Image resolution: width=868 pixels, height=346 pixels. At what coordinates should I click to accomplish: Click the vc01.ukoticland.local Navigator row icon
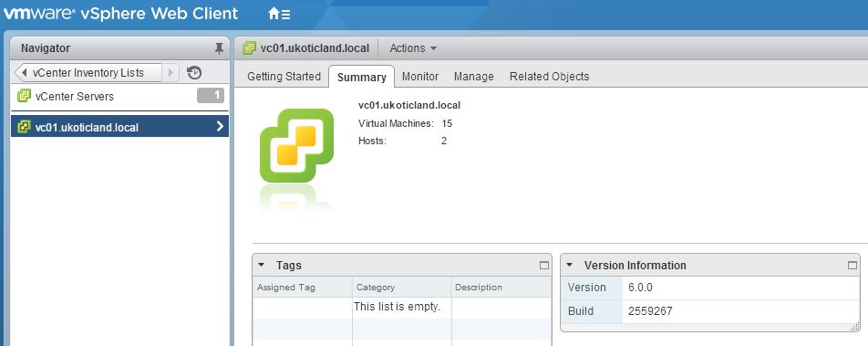(24, 127)
